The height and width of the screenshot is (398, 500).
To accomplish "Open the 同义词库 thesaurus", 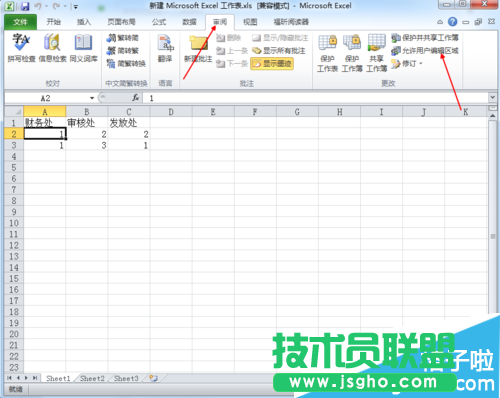I will (x=83, y=48).
